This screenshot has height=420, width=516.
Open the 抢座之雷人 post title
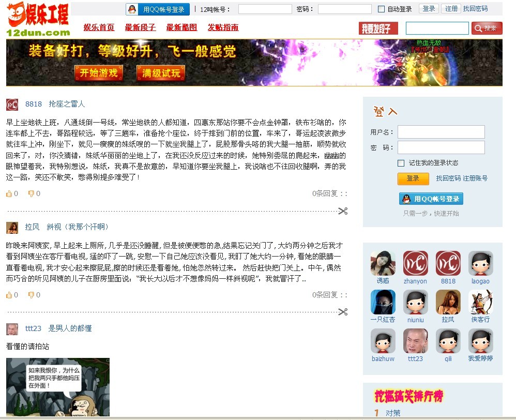tap(67, 104)
